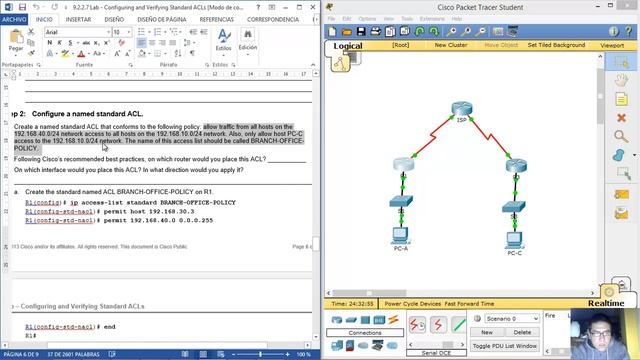
Task: Click the yellow text highlight color
Action: point(65,53)
